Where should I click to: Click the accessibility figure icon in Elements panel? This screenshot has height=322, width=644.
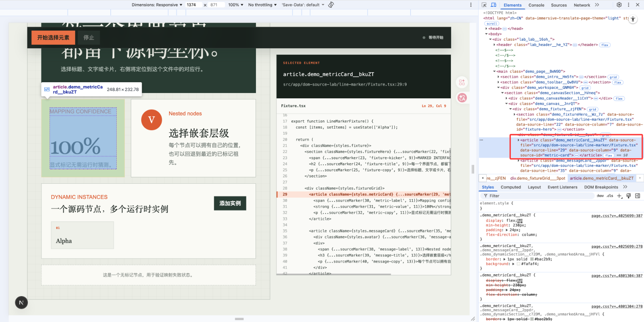point(633,19)
